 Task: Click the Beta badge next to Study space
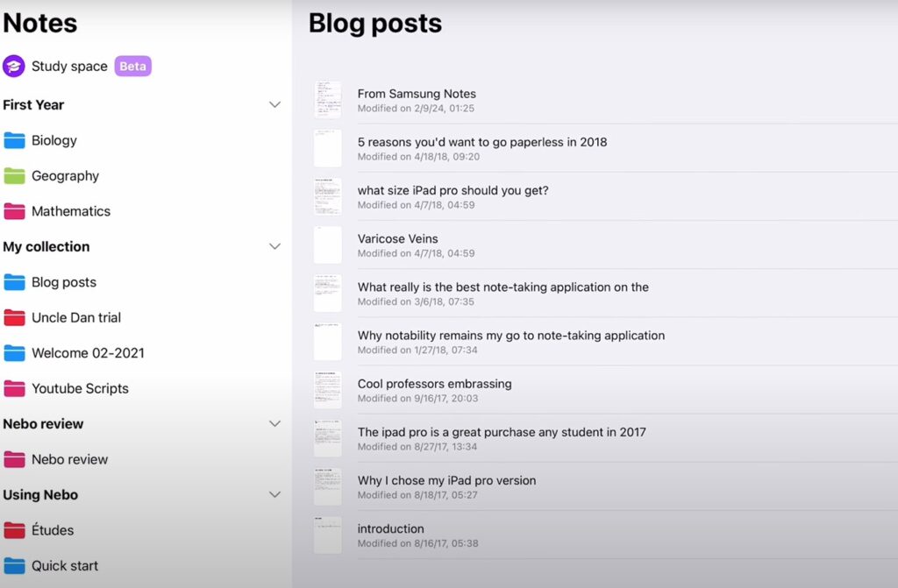[132, 66]
